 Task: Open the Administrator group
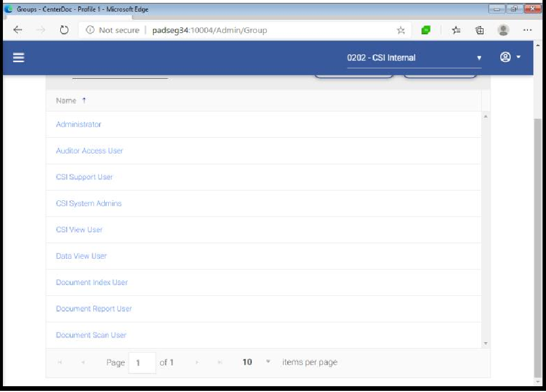pos(78,124)
